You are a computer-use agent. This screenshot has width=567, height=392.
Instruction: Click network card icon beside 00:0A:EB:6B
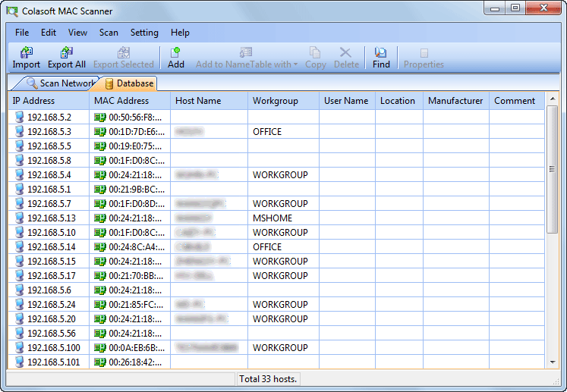(99, 347)
